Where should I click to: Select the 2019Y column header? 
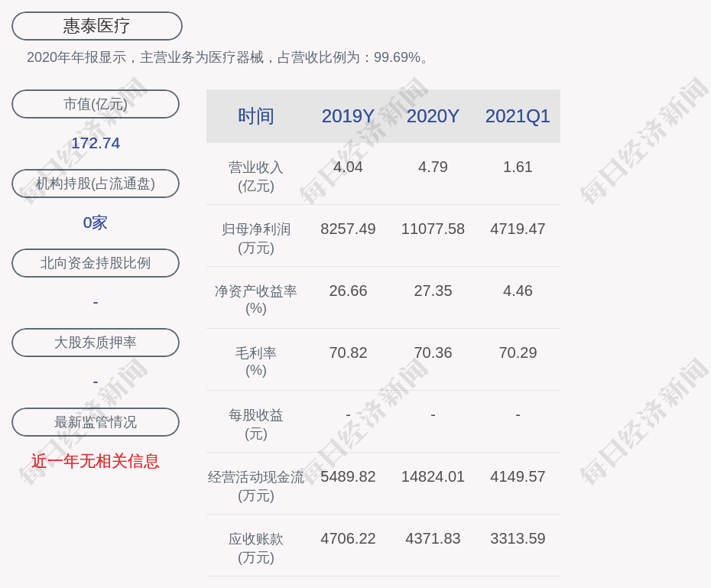[x=348, y=116]
